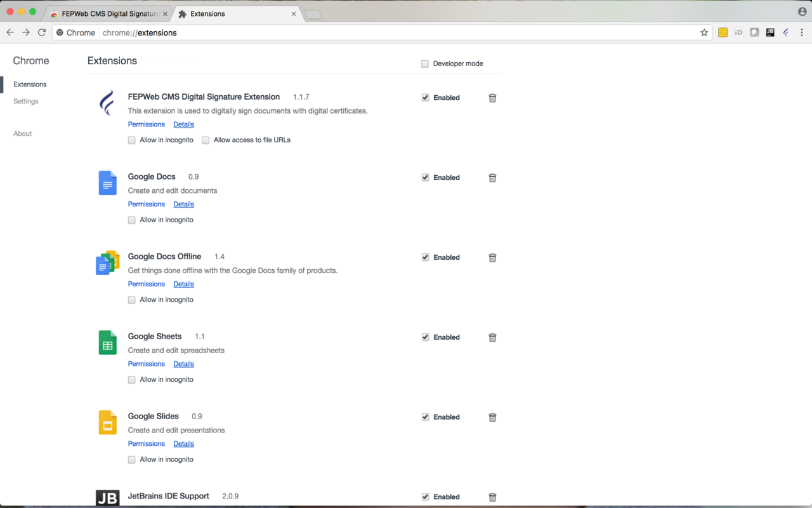Uncheck Enabled for FEPWeb CMS Digital Signature

[425, 98]
